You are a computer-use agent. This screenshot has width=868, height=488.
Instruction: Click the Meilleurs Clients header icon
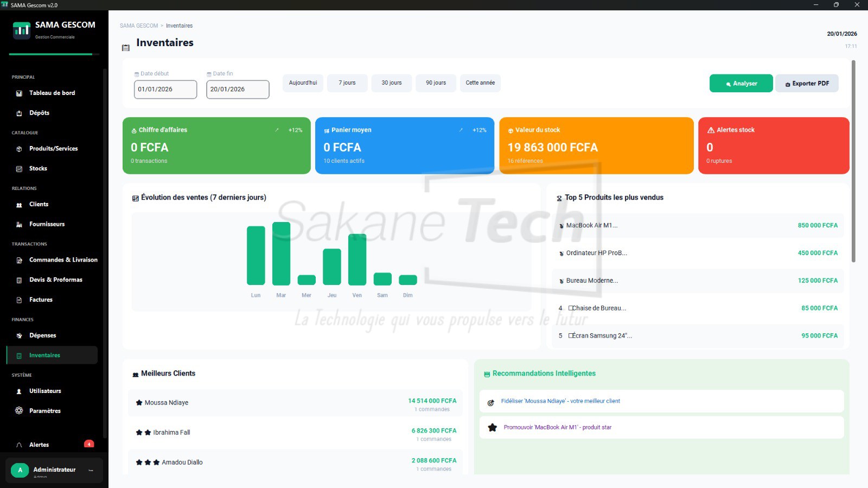coord(136,374)
